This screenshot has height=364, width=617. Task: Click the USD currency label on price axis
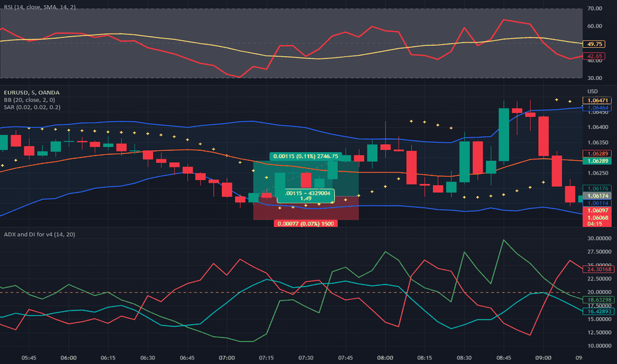pyautogui.click(x=593, y=91)
